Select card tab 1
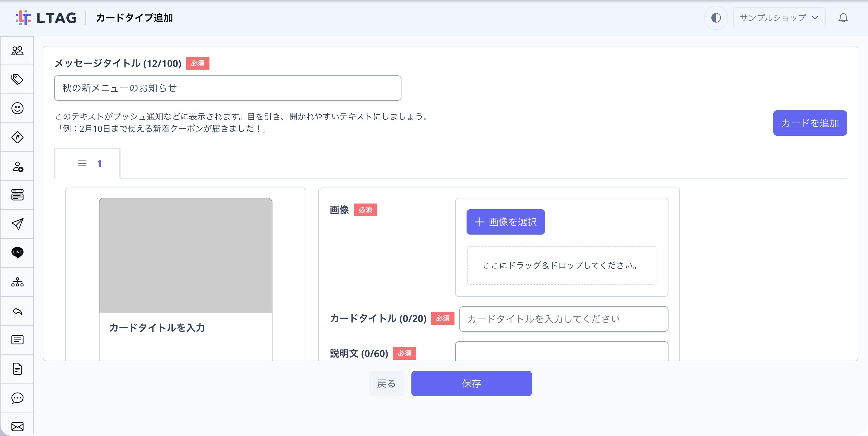This screenshot has height=436, width=868. pyautogui.click(x=88, y=163)
